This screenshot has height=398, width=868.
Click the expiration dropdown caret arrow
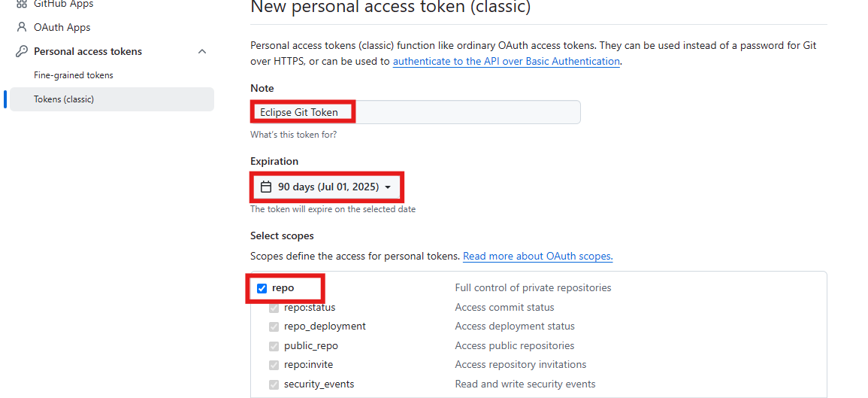[388, 187]
